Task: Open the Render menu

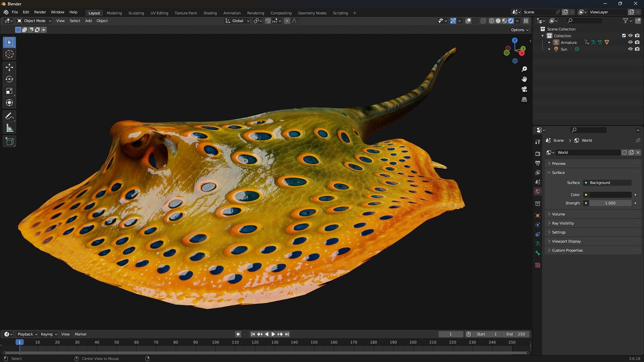Action: pyautogui.click(x=40, y=12)
